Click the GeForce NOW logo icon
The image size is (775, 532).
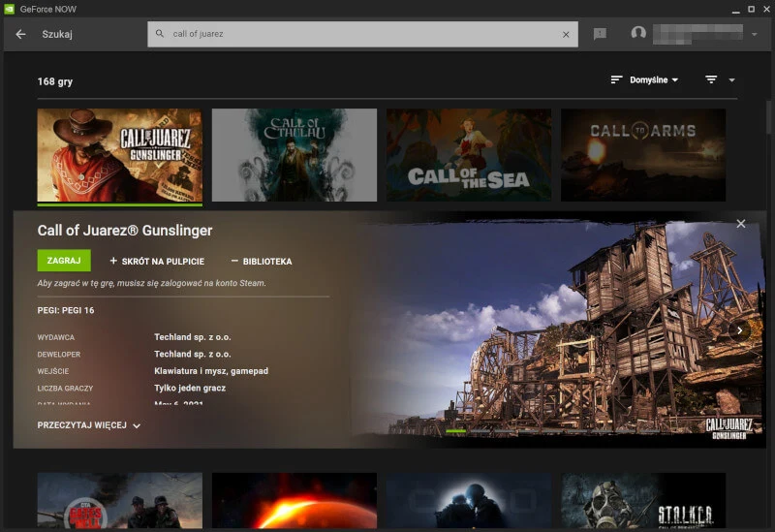pyautogui.click(x=9, y=9)
